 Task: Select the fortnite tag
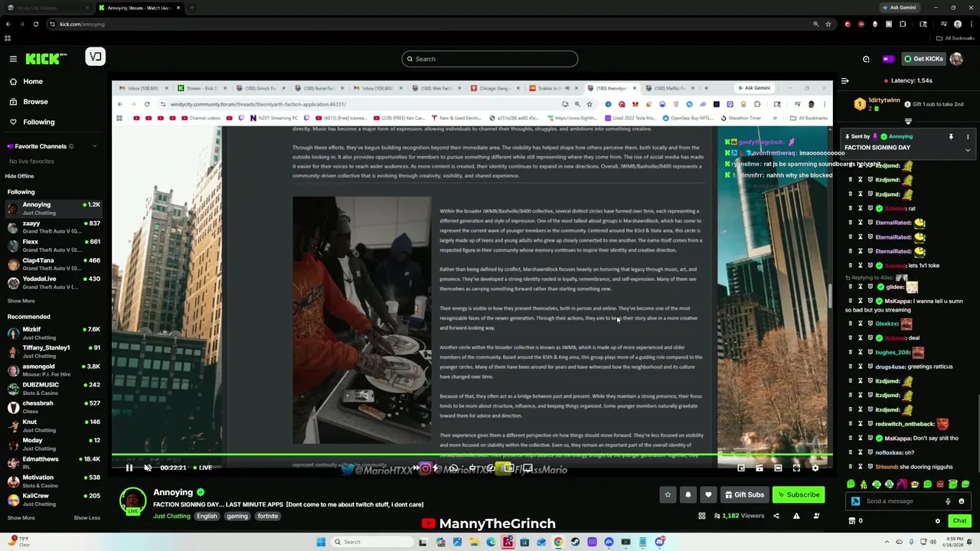click(268, 516)
